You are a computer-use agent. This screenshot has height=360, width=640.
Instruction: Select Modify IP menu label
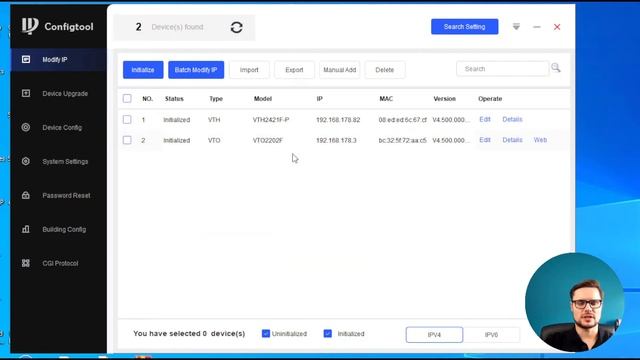coord(55,60)
